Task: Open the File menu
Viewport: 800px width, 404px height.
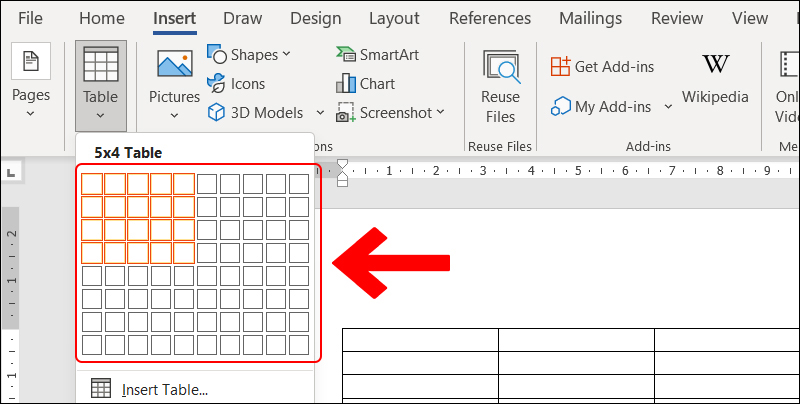Action: 30,18
